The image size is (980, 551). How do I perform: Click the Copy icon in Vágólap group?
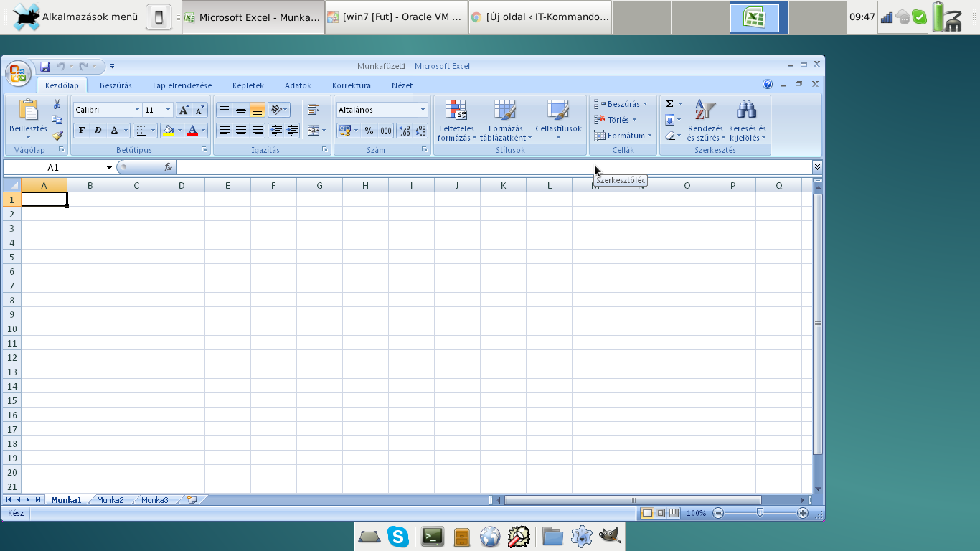(x=57, y=120)
